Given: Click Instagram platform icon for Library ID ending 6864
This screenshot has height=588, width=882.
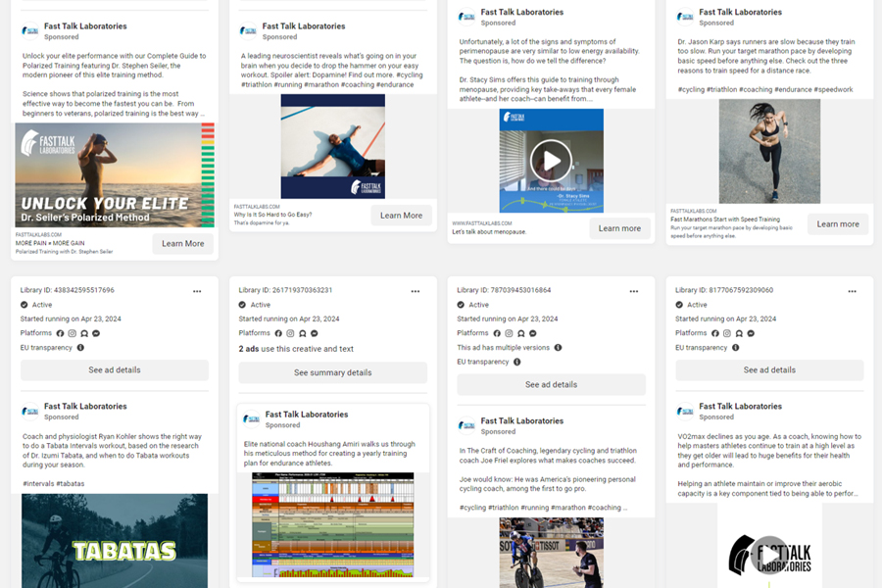Looking at the screenshot, I should pyautogui.click(x=509, y=333).
